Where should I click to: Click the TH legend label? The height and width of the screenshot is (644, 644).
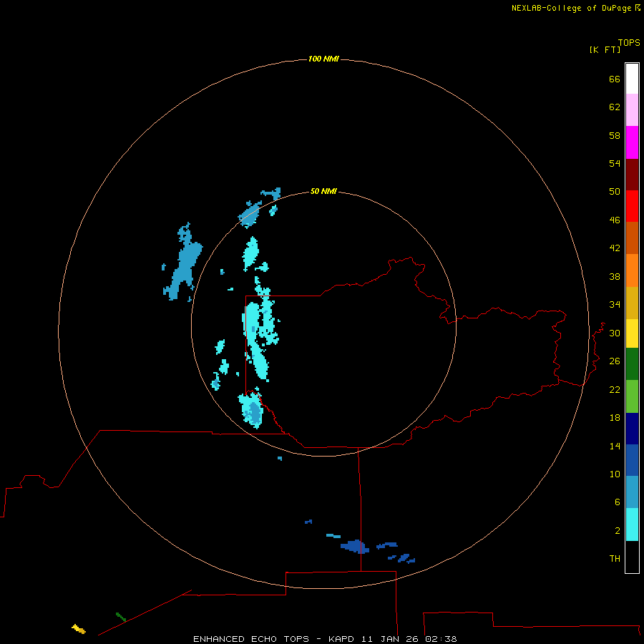coord(615,558)
